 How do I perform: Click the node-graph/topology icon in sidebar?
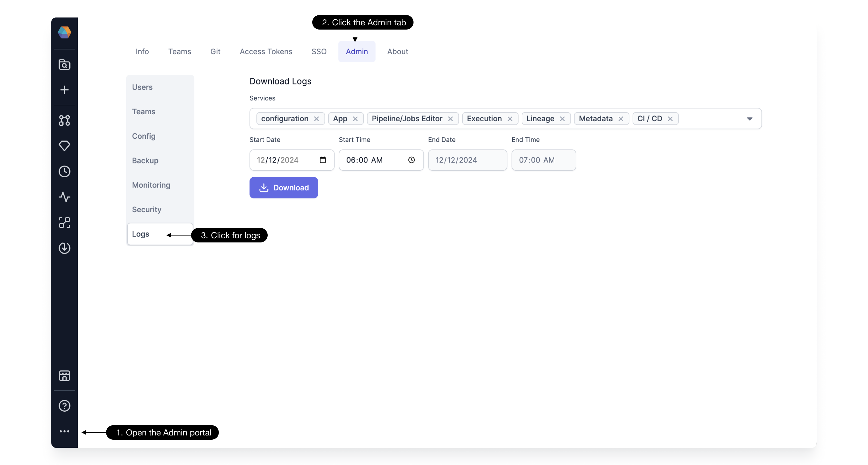[64, 120]
